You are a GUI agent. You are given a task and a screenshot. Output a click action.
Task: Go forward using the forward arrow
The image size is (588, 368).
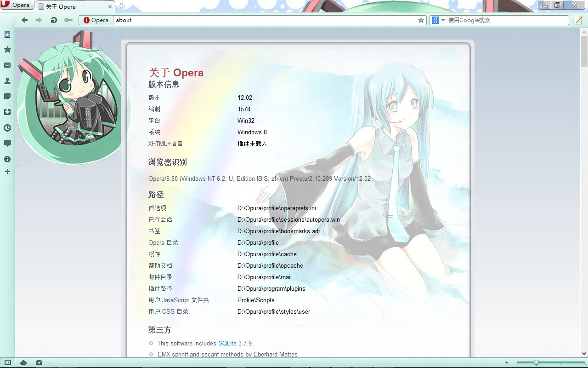39,20
